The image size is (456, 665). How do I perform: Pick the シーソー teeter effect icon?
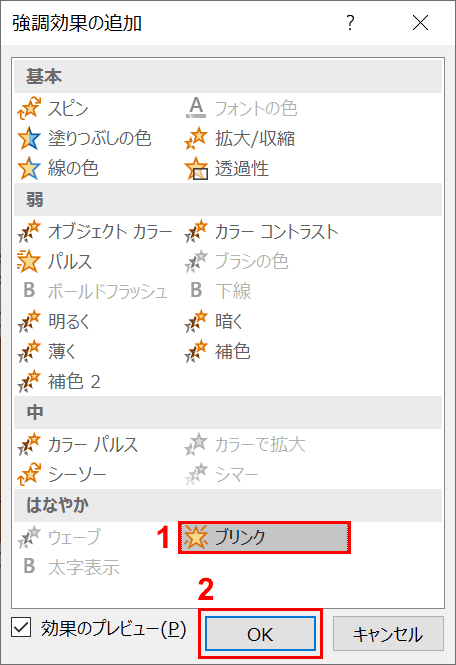click(29, 474)
